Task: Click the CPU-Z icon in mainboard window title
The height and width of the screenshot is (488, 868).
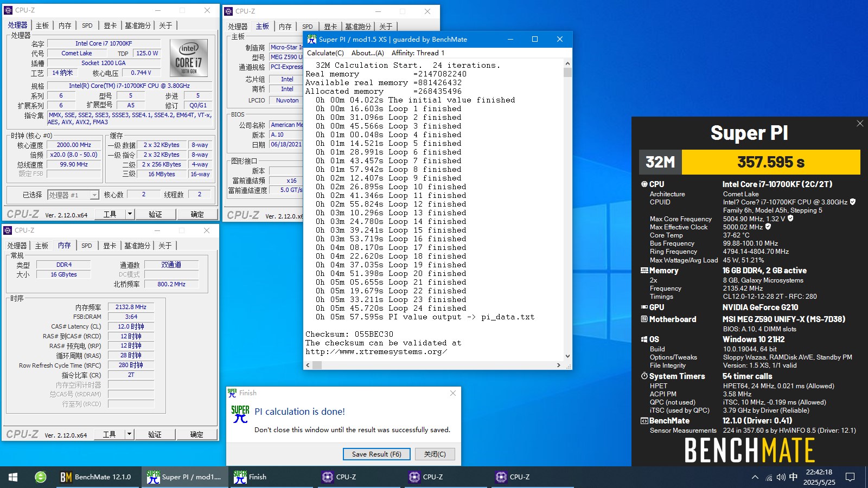Action: tap(228, 11)
